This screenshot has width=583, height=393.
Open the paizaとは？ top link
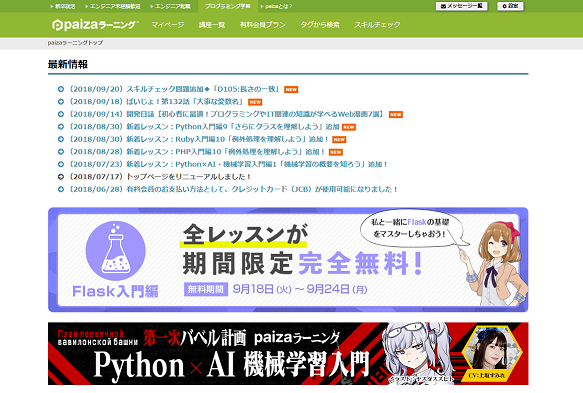277,6
